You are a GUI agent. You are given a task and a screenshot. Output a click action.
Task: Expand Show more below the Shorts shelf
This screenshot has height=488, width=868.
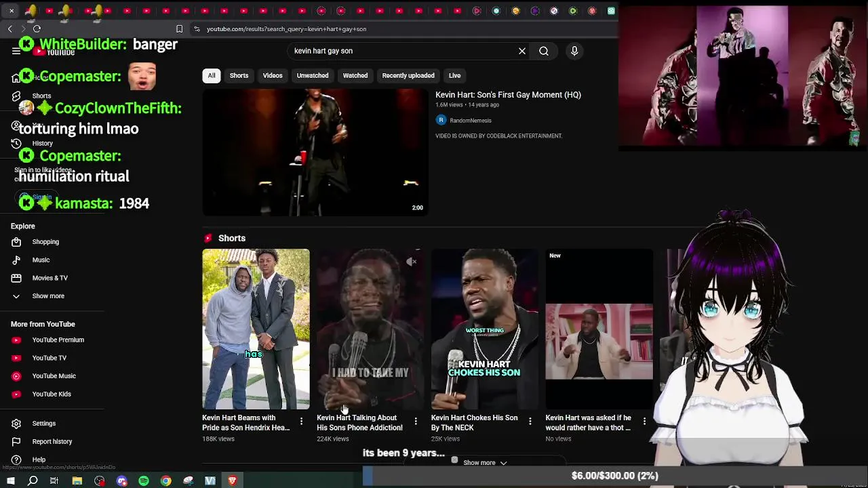(x=485, y=463)
